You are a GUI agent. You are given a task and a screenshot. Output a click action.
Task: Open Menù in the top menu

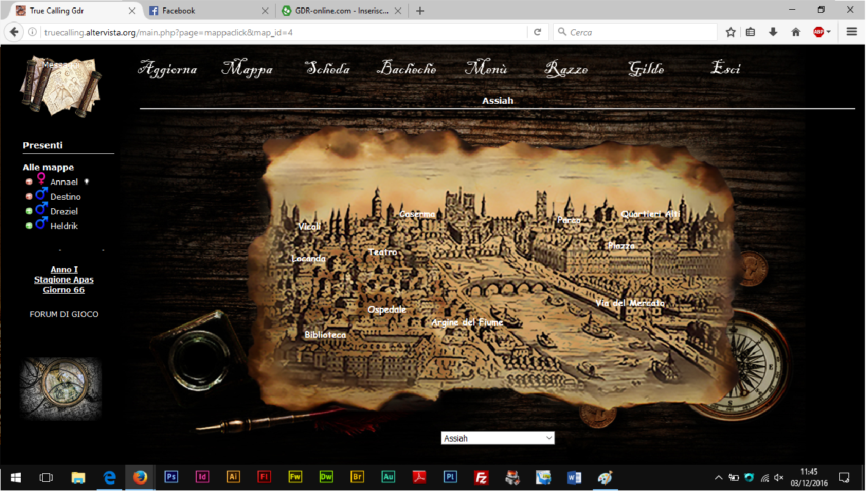487,68
